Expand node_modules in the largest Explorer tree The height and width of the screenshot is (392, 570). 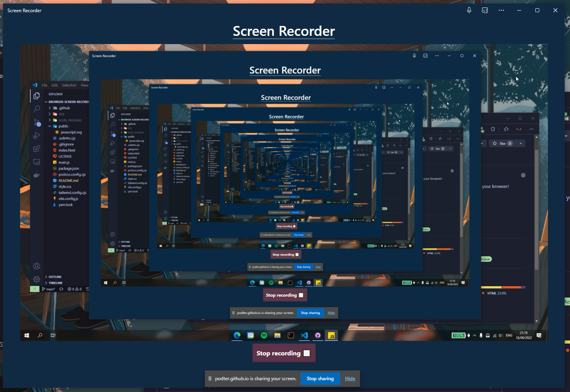tap(70, 120)
